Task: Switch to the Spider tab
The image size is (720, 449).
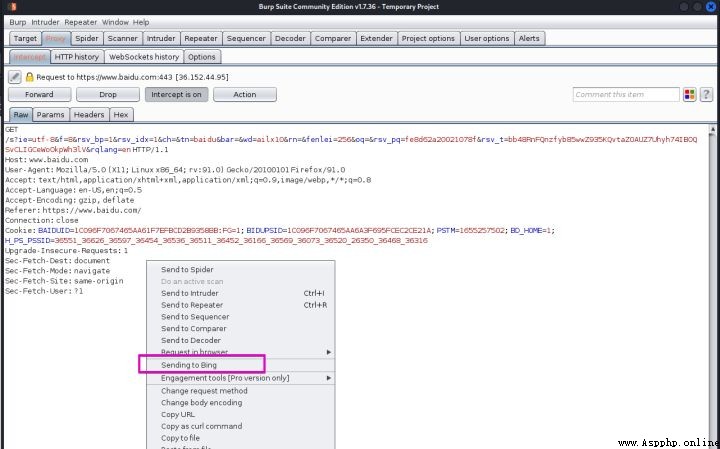Action: pyautogui.click(x=87, y=39)
